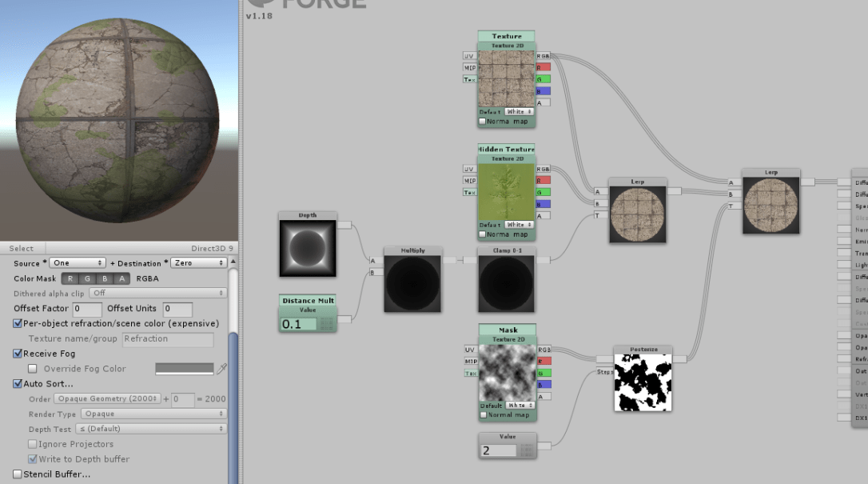The image size is (868, 484).
Task: Click the green G output of Hidden Texture node
Action: point(543,192)
